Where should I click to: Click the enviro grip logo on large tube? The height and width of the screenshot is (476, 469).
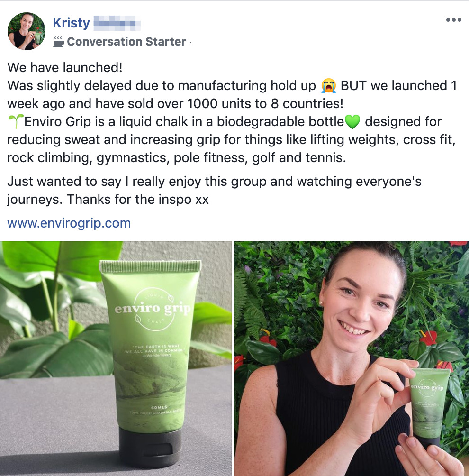point(153,309)
